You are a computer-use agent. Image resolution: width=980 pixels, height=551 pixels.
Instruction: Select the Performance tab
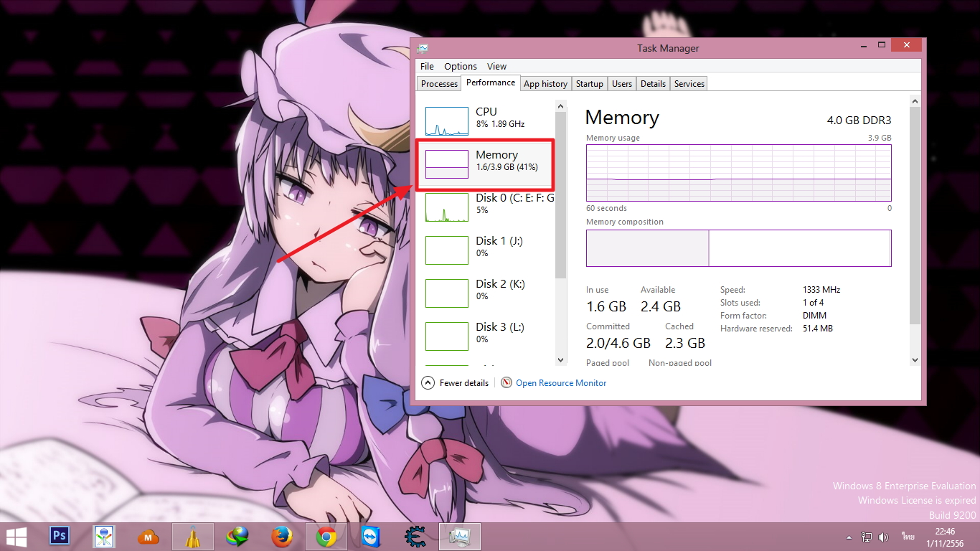point(491,83)
